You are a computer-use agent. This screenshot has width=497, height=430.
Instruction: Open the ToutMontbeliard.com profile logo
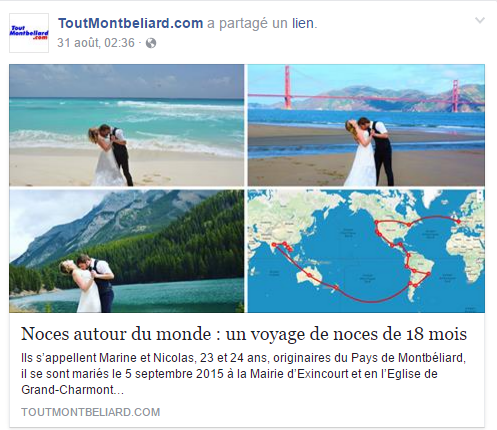tap(29, 33)
